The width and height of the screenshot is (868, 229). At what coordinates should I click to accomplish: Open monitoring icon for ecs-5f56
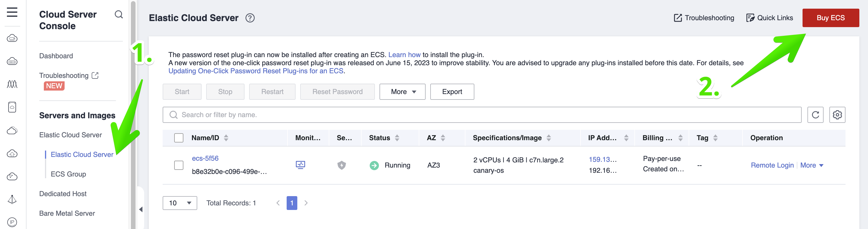[x=300, y=165]
